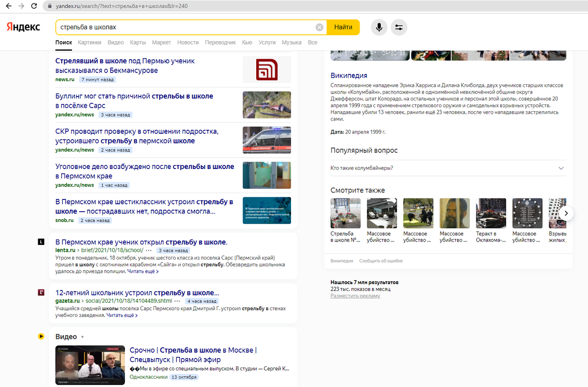
Task: Open thumbnail beside Буллинг article
Action: 267,105
